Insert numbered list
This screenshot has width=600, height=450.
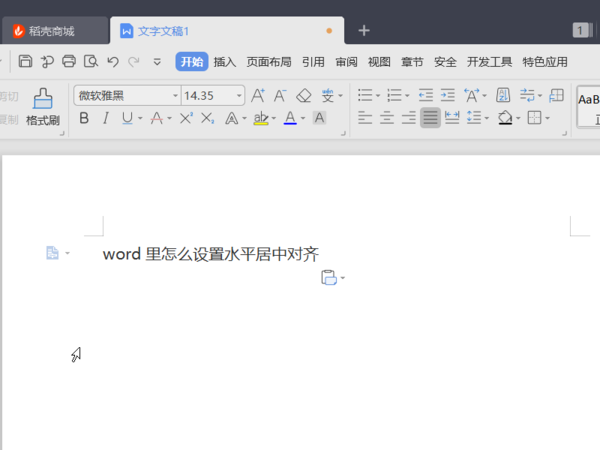point(394,95)
